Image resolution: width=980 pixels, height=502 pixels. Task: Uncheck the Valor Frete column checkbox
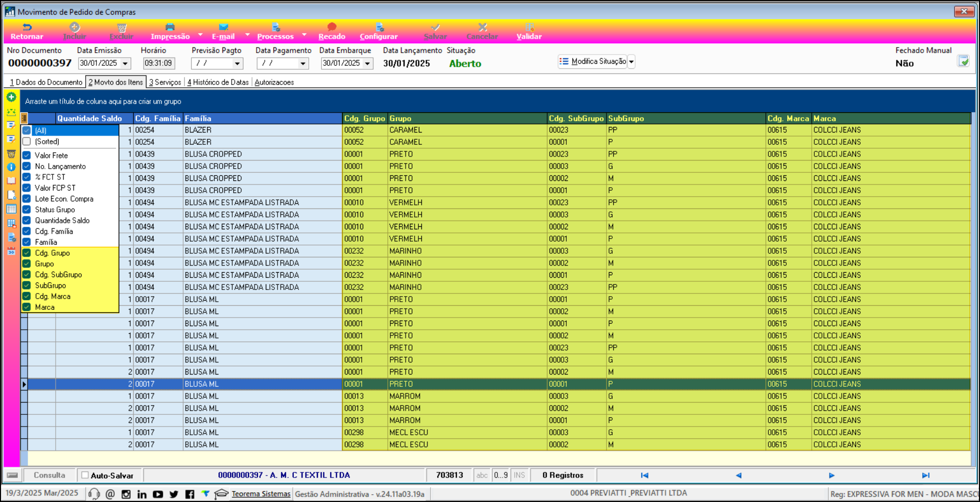[x=27, y=155]
